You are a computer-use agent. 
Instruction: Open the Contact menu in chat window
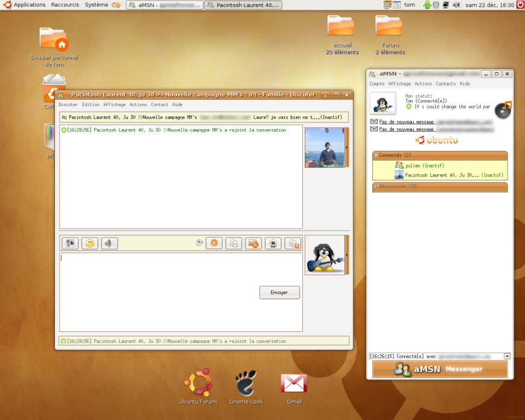pyautogui.click(x=159, y=104)
